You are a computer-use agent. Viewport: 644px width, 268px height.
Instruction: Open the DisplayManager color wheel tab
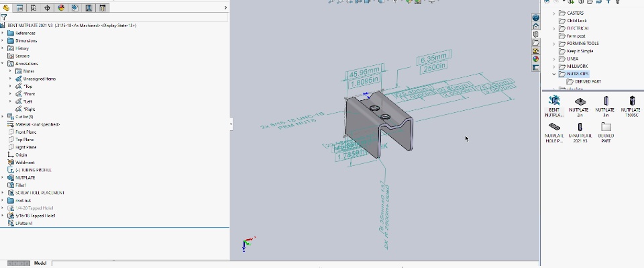pos(61,8)
